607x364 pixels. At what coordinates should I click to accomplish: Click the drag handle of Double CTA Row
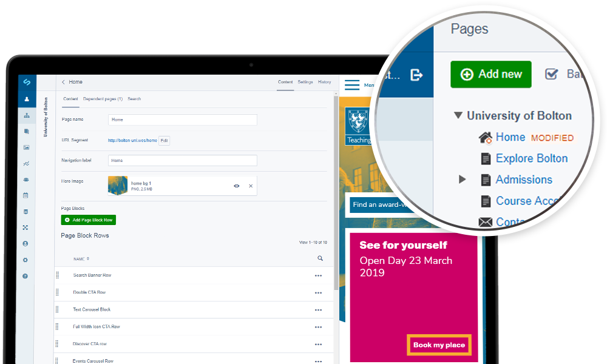57,292
